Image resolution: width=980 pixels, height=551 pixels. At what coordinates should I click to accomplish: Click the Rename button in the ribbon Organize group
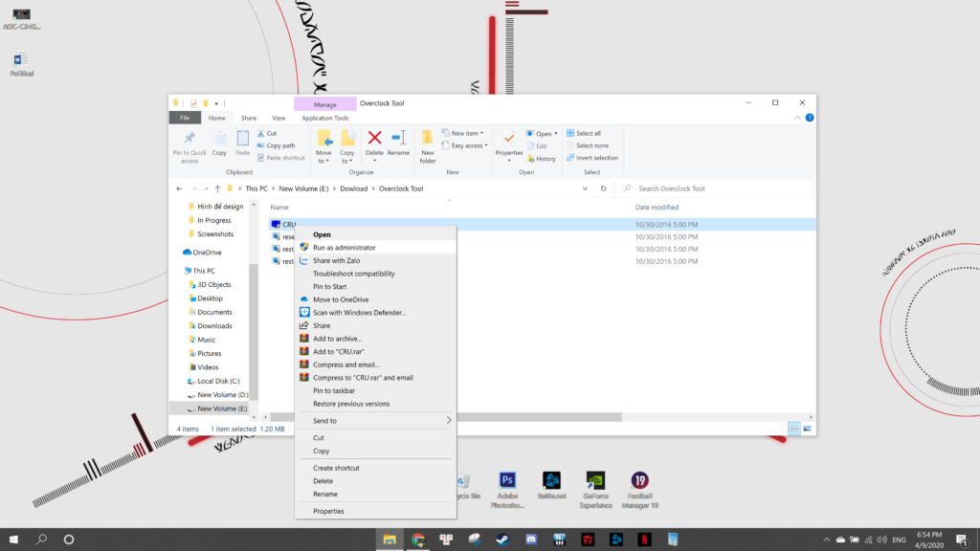[399, 143]
